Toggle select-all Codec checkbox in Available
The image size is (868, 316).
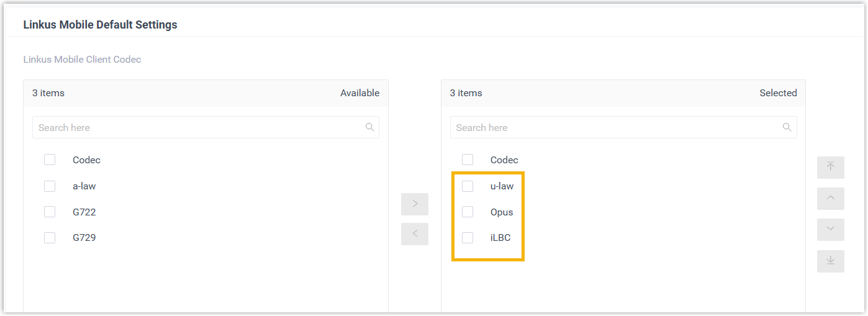pyautogui.click(x=50, y=160)
